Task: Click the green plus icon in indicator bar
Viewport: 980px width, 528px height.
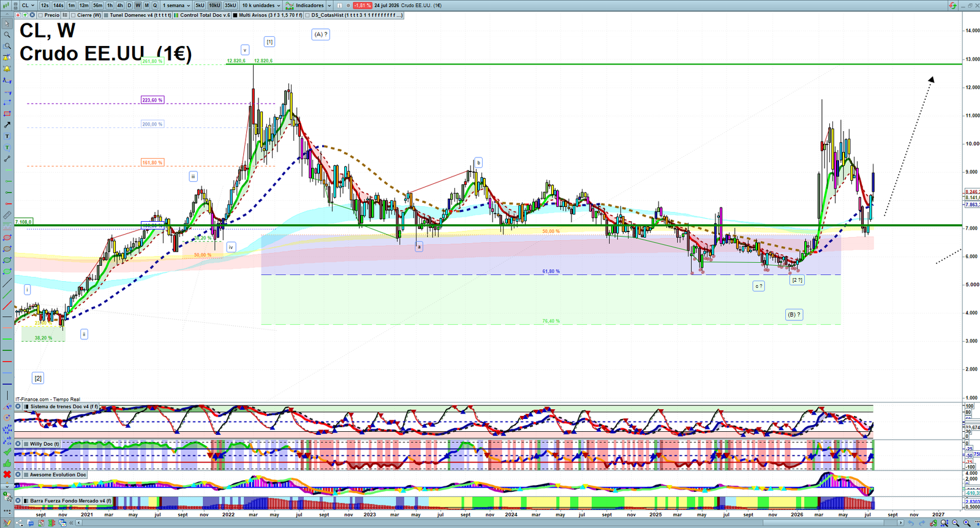Action: [25, 15]
